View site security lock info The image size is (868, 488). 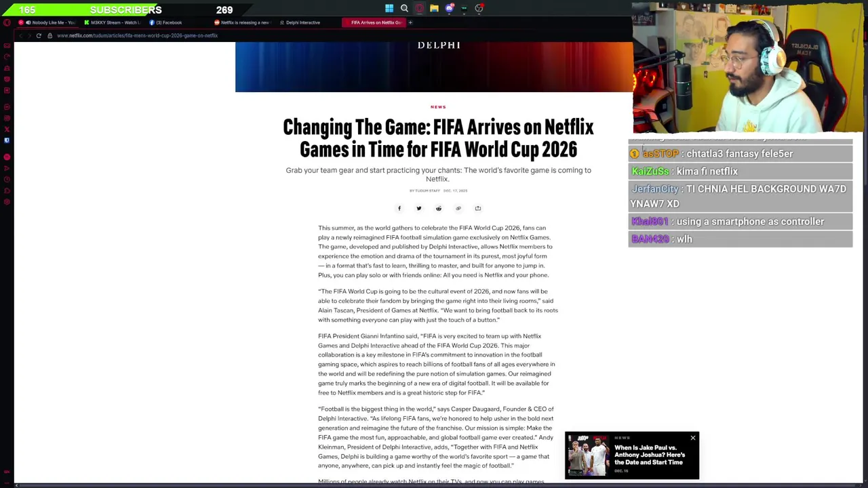[50, 35]
